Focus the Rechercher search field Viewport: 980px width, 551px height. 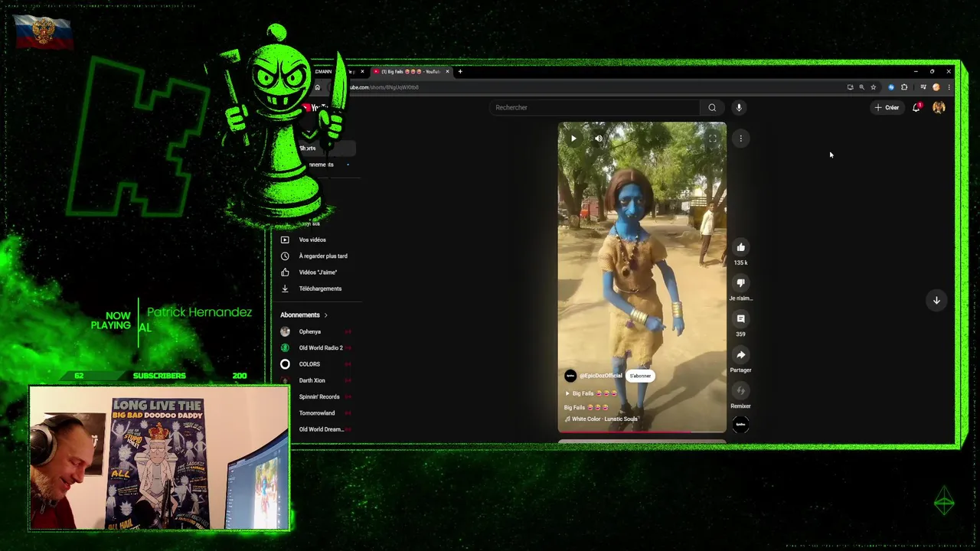(x=596, y=107)
